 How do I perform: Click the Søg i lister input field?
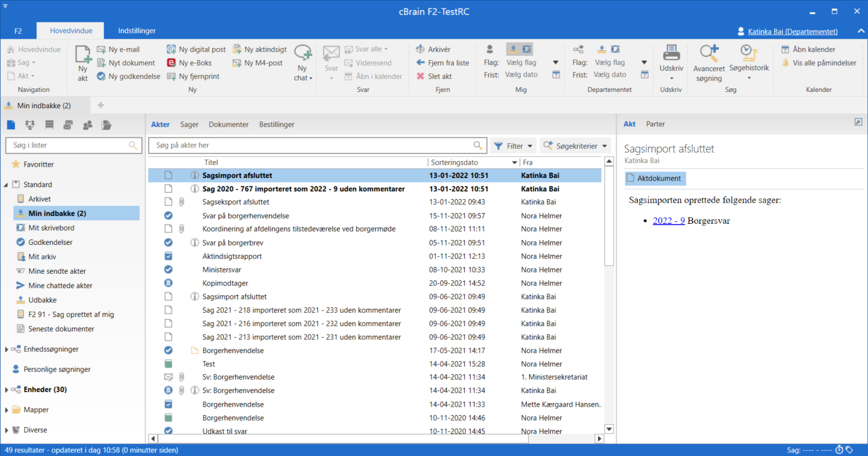tap(72, 146)
